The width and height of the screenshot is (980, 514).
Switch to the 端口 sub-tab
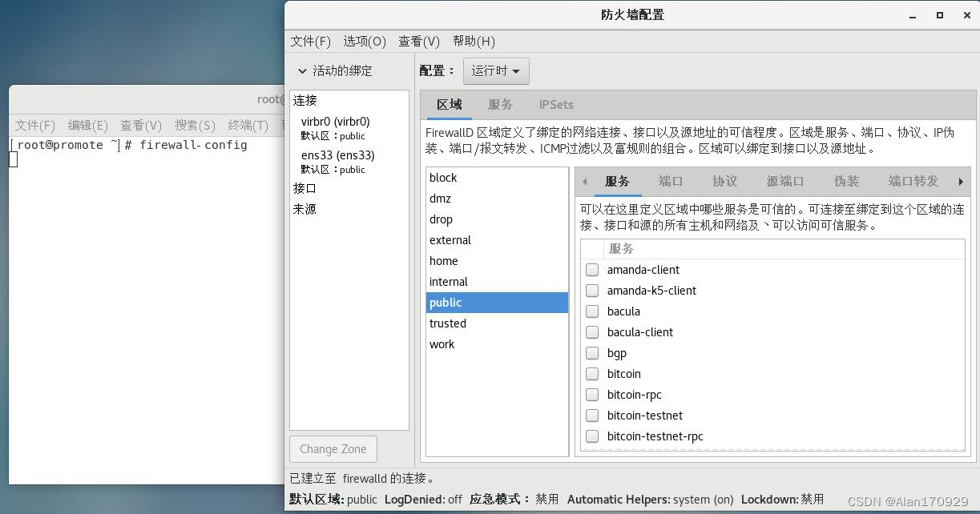tap(671, 181)
